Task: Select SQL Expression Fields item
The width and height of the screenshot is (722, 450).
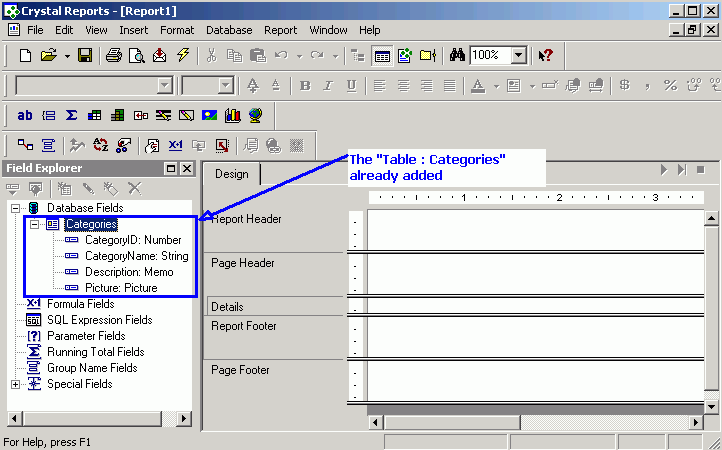Action: point(99,320)
